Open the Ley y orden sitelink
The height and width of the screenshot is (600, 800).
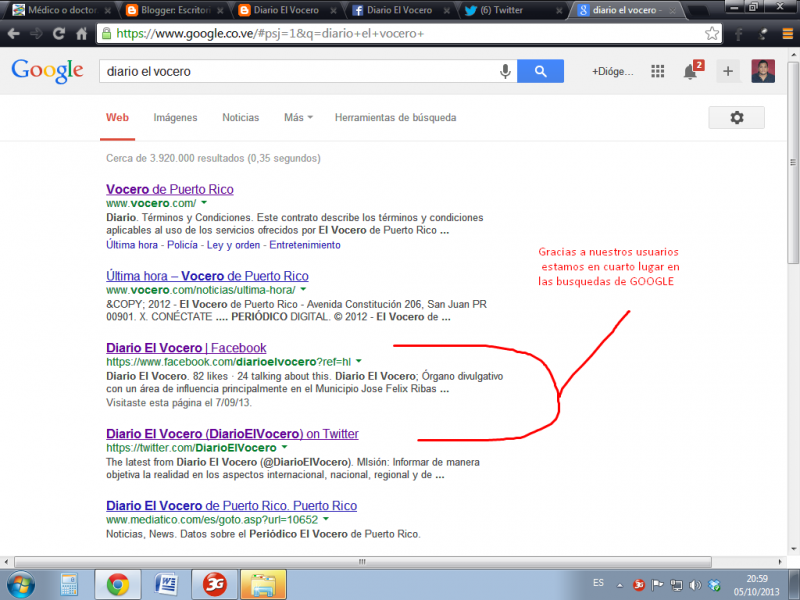233,245
